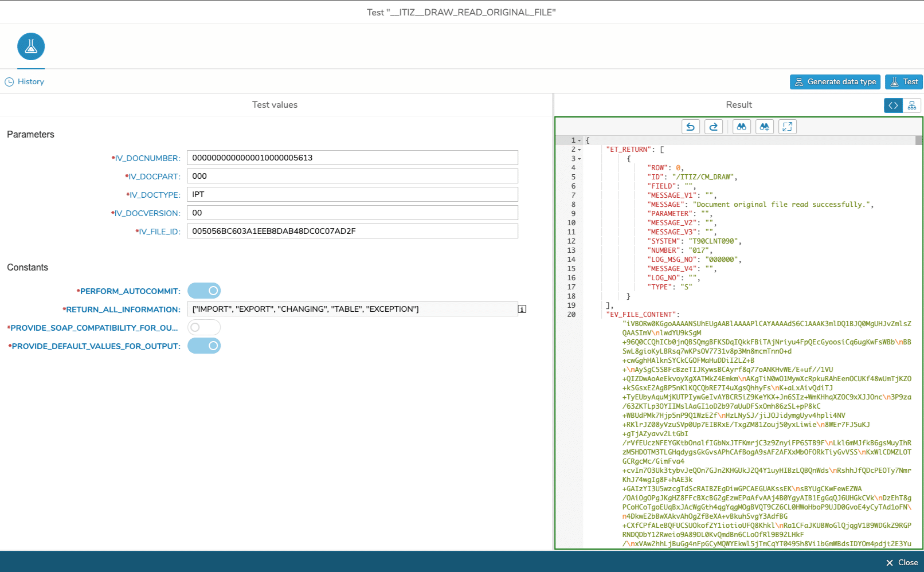Expand the Result editor to full screen
Screen dimensions: 924x572
click(787, 127)
